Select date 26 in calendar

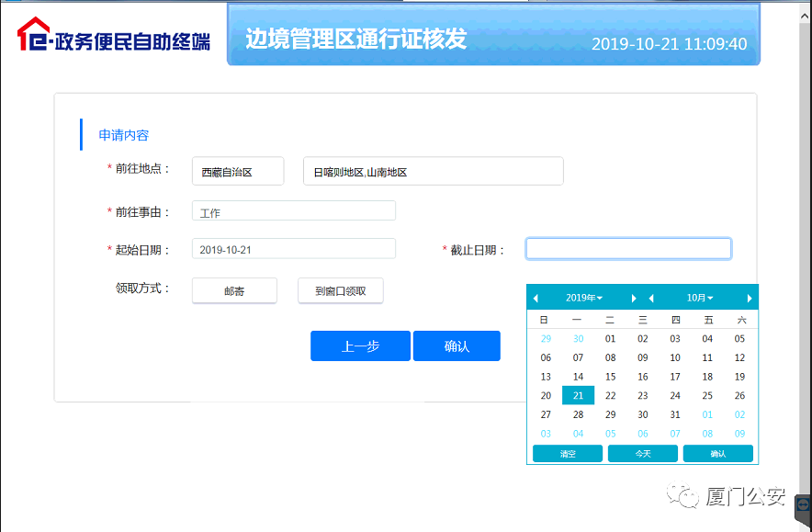pyautogui.click(x=740, y=396)
